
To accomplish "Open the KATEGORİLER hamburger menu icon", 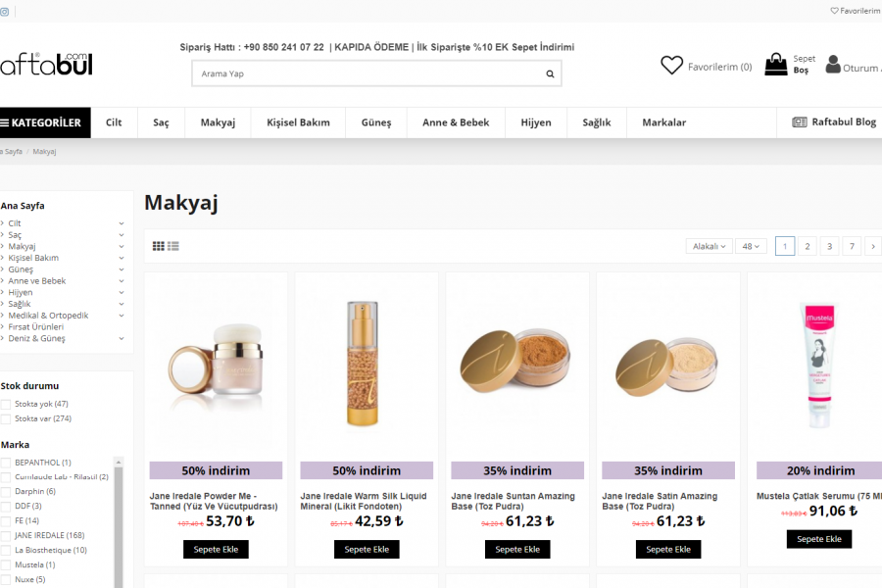I will 5,122.
